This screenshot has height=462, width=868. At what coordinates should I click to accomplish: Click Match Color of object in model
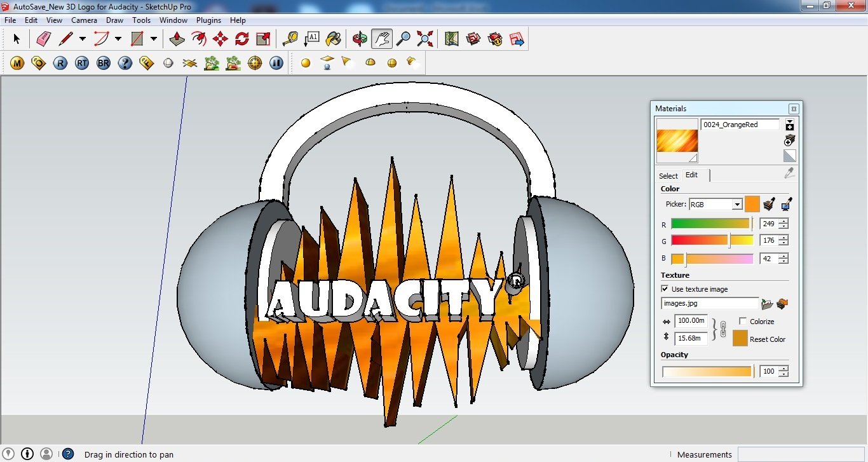[x=770, y=204]
